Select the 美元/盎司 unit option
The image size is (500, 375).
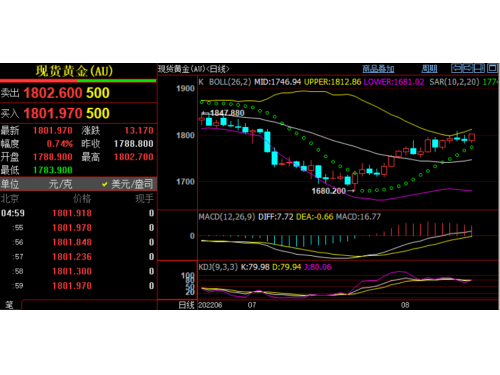click(x=132, y=184)
